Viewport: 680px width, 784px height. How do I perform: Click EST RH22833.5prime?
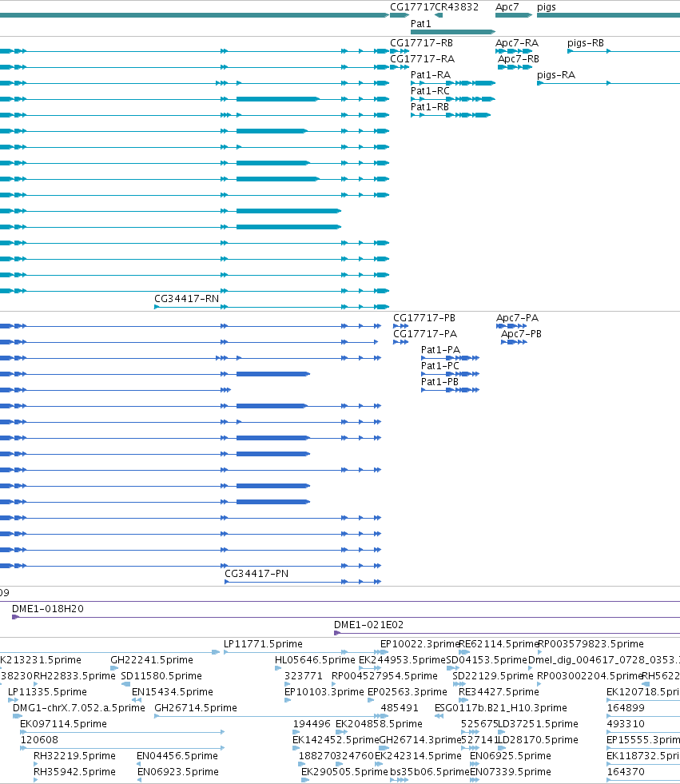[74, 676]
